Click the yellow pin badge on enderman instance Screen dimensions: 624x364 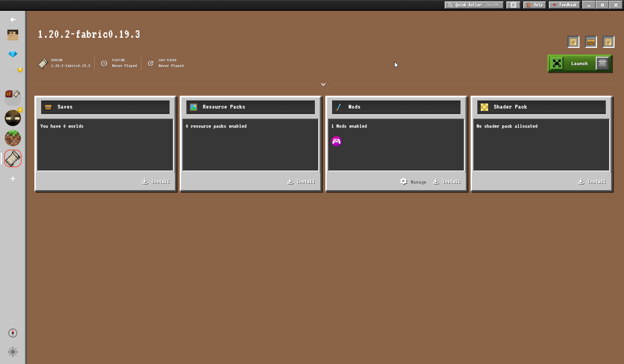tap(20, 110)
